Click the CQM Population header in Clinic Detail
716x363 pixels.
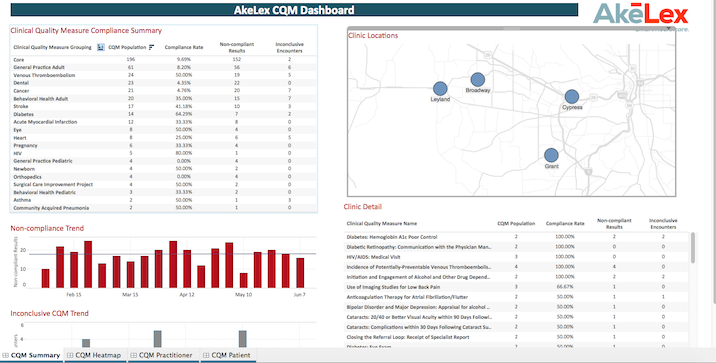[516, 224]
